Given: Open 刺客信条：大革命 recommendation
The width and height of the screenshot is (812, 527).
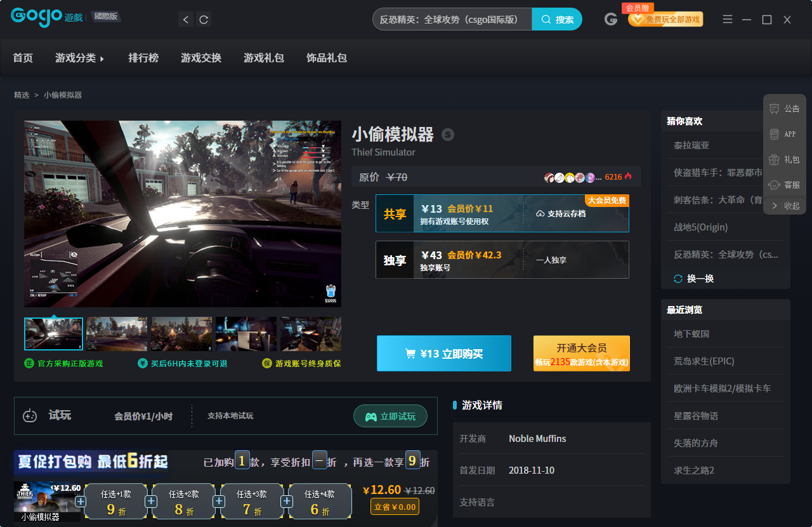Looking at the screenshot, I should click(x=718, y=200).
